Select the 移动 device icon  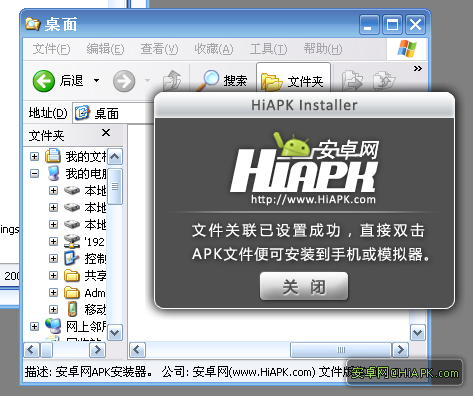[72, 309]
